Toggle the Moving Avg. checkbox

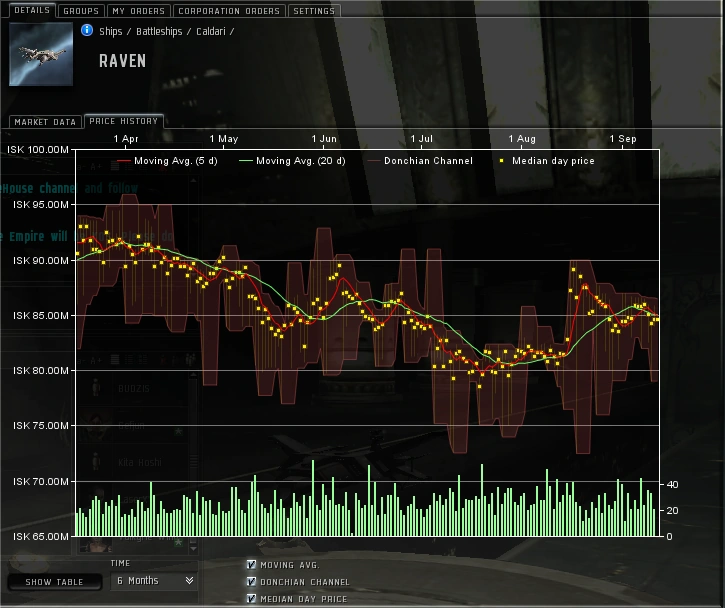point(251,565)
